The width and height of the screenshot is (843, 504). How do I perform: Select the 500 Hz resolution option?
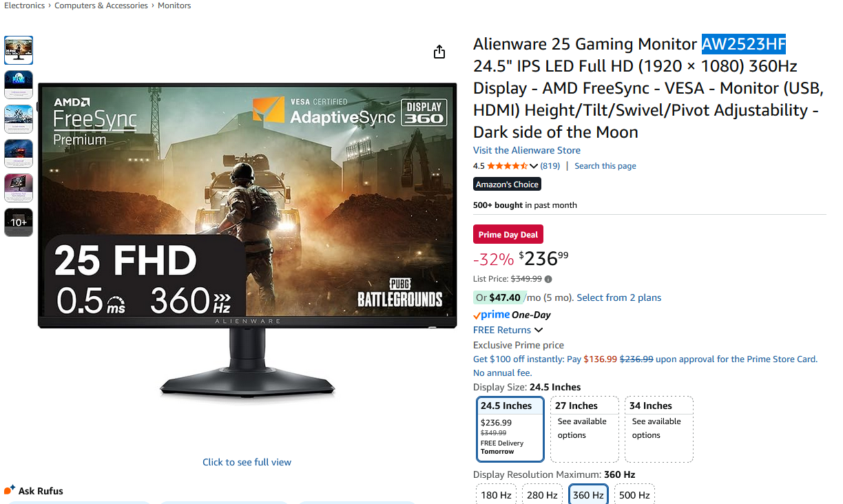point(634,494)
